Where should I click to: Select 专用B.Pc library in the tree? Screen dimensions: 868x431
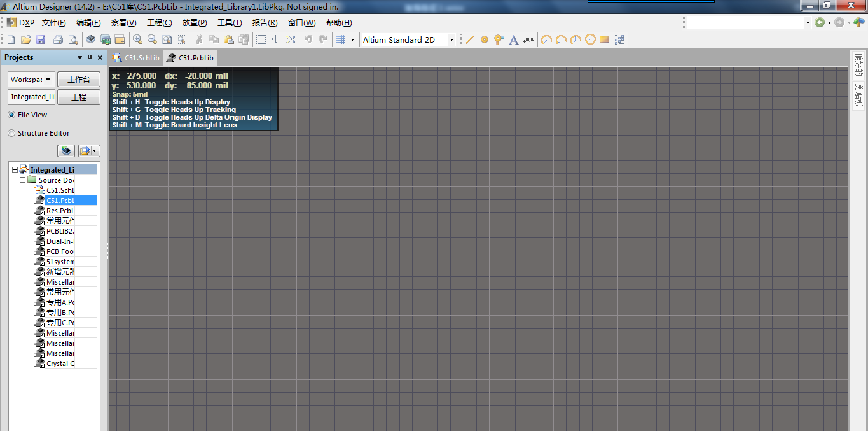pos(60,313)
